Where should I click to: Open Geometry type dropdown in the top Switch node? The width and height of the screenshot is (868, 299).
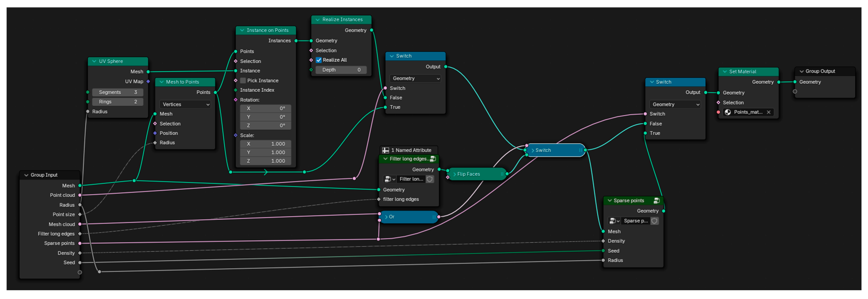(x=415, y=78)
